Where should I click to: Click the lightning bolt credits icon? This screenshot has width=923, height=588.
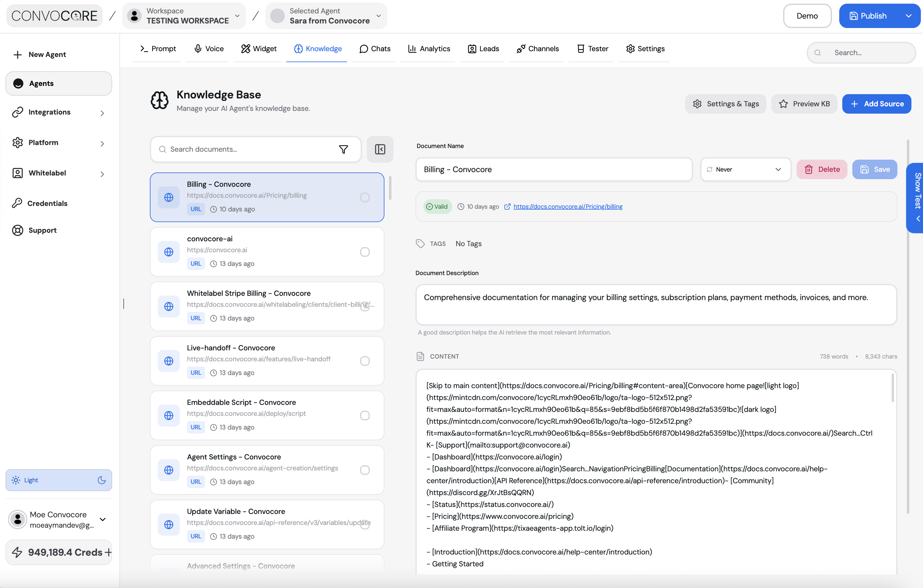[x=17, y=552]
